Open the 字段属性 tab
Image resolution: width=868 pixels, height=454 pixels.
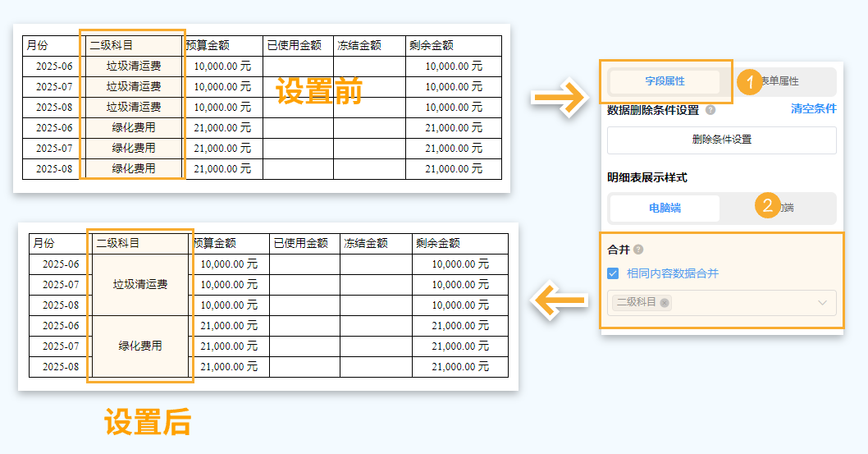point(665,81)
